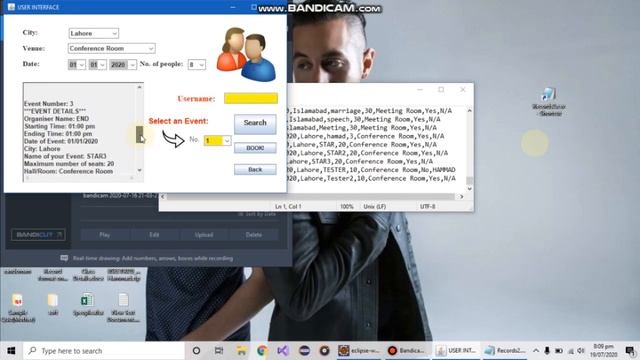This screenshot has height=360, width=640.
Task: Select the Excel spreadsheet desktop icon
Action: (x=88, y=304)
